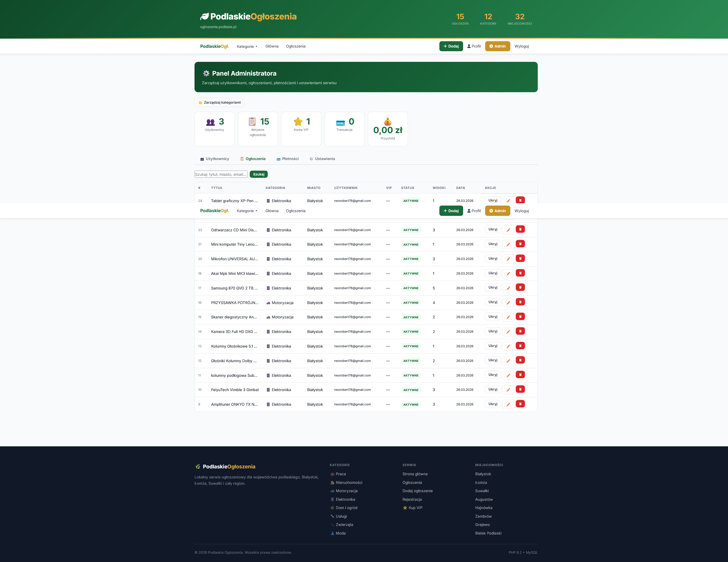
Task: Focus the listings search input field
Action: pos(221,174)
